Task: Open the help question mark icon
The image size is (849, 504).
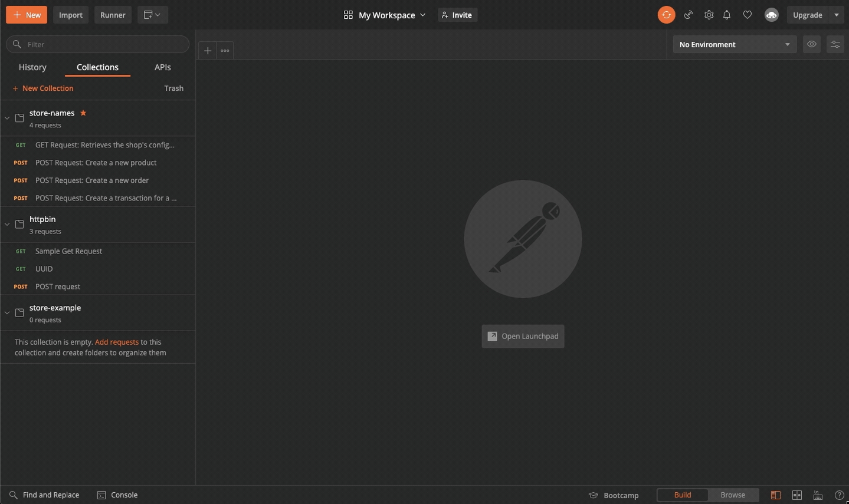Action: point(839,495)
